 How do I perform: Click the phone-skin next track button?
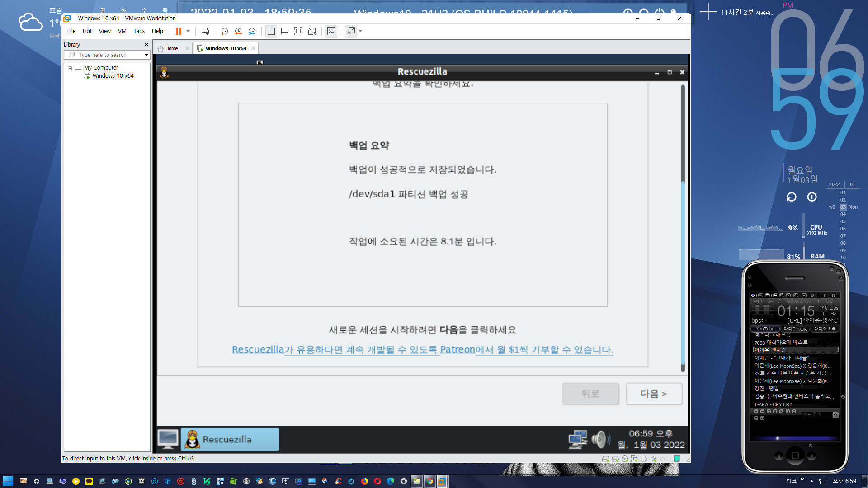pyautogui.click(x=811, y=456)
